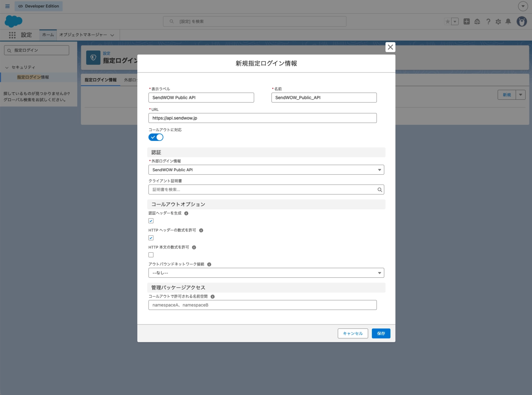Viewport: 532px width, 395px height.
Task: Click the [設定] を検索 global search box
Action: 255,21
